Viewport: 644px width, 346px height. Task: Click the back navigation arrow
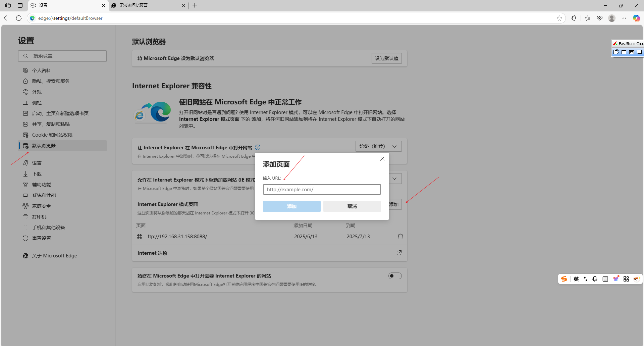tap(7, 18)
